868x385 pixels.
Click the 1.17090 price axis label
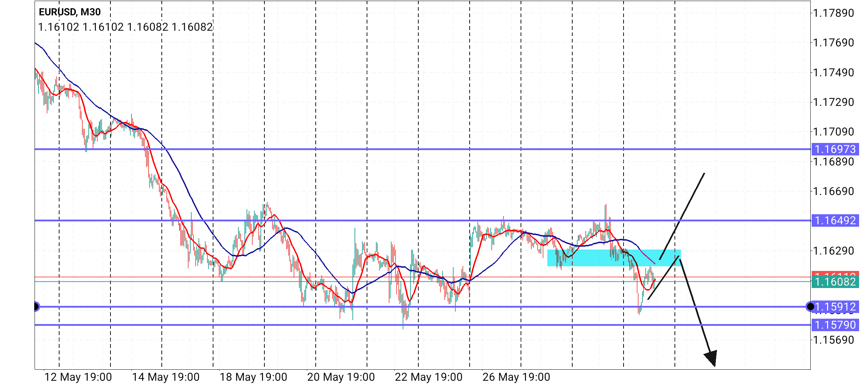[834, 132]
